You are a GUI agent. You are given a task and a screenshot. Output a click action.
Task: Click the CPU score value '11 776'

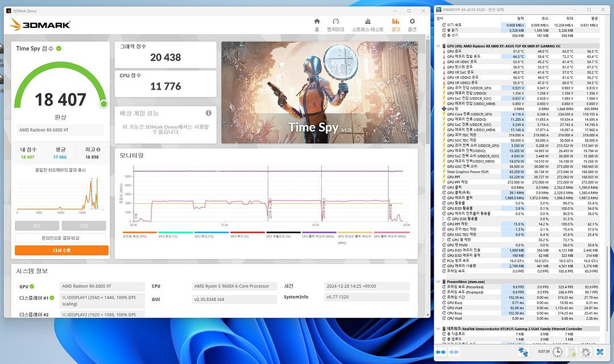tap(165, 86)
